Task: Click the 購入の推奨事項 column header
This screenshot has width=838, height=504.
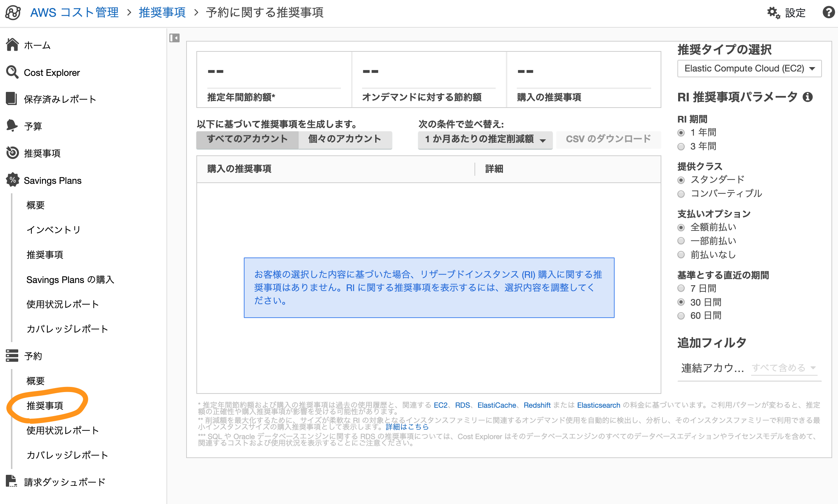Action: pos(239,169)
